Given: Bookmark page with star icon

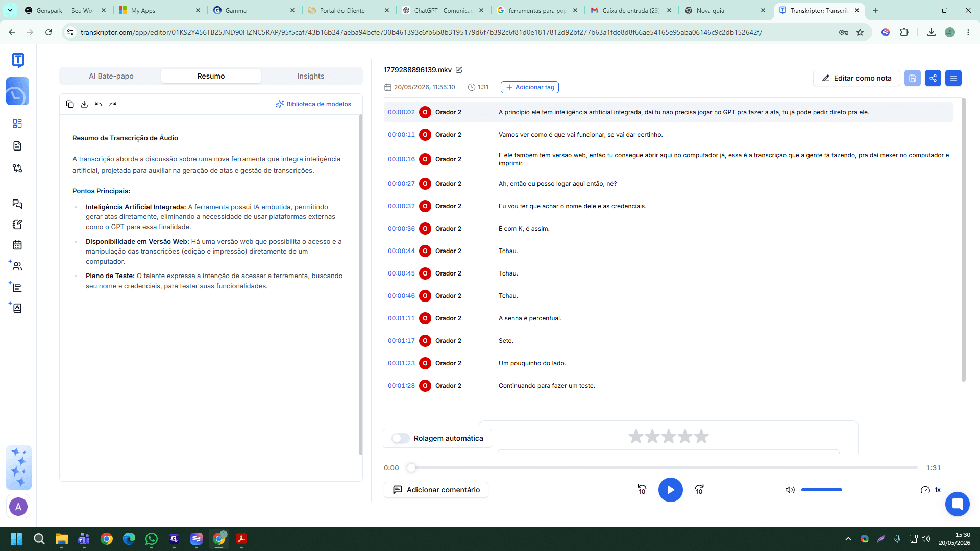Looking at the screenshot, I should pos(860,32).
